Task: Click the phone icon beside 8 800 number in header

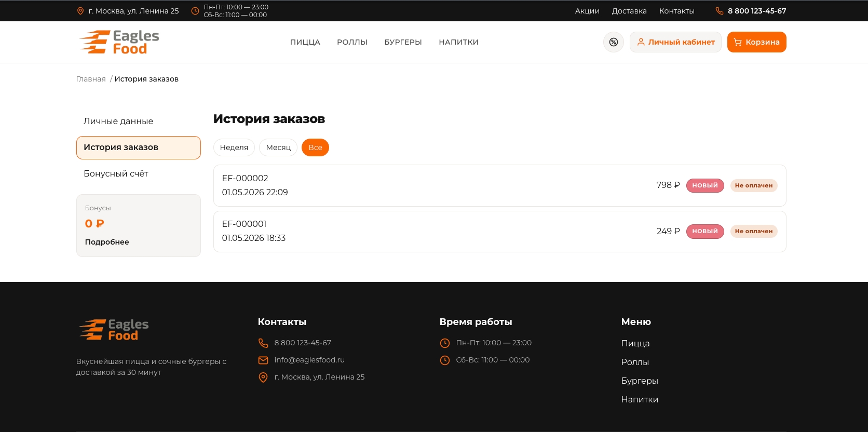Action: (x=720, y=11)
